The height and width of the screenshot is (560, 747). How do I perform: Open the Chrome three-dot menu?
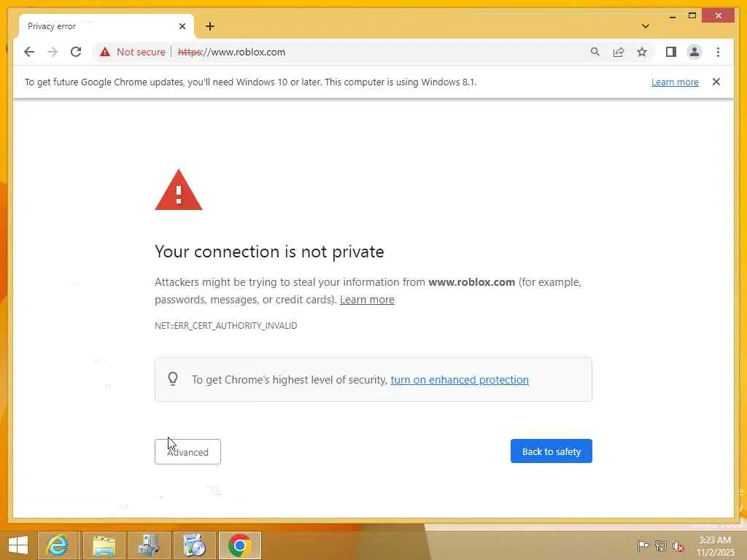718,52
